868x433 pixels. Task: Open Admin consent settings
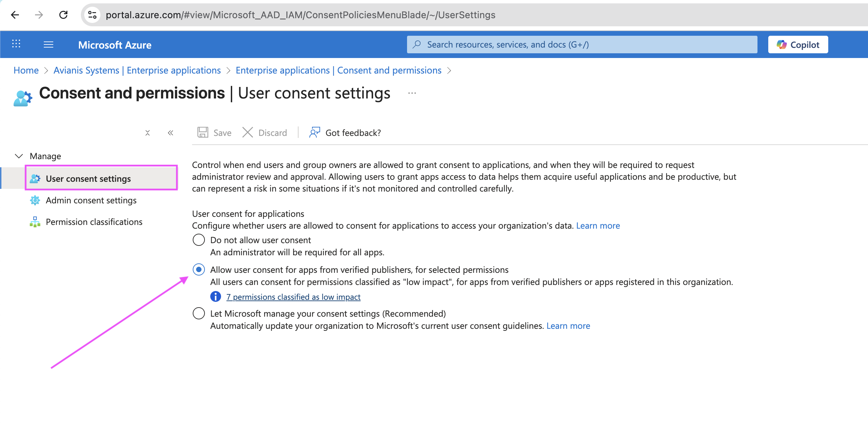click(x=91, y=200)
